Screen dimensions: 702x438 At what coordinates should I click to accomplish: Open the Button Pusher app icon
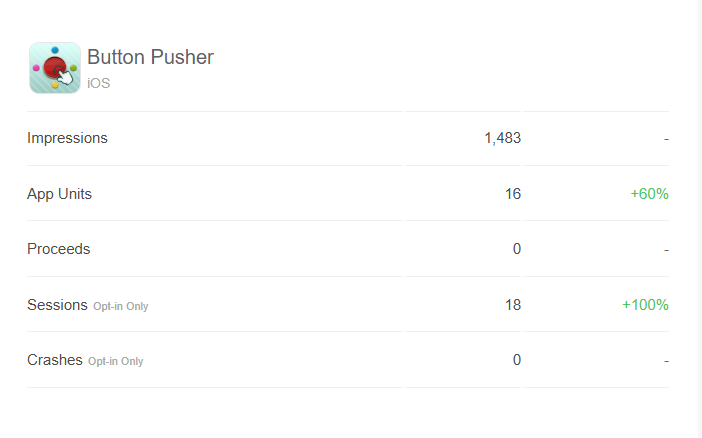(x=55, y=68)
